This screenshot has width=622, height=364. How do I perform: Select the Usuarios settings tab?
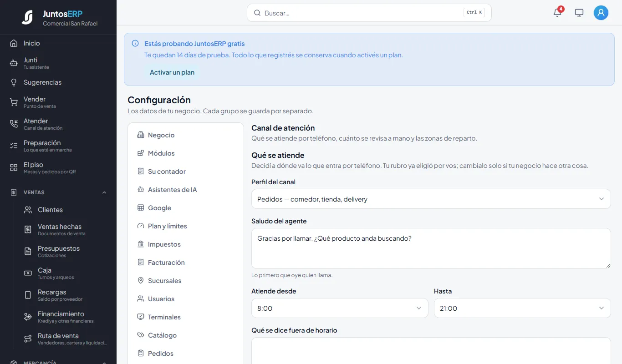186,299
